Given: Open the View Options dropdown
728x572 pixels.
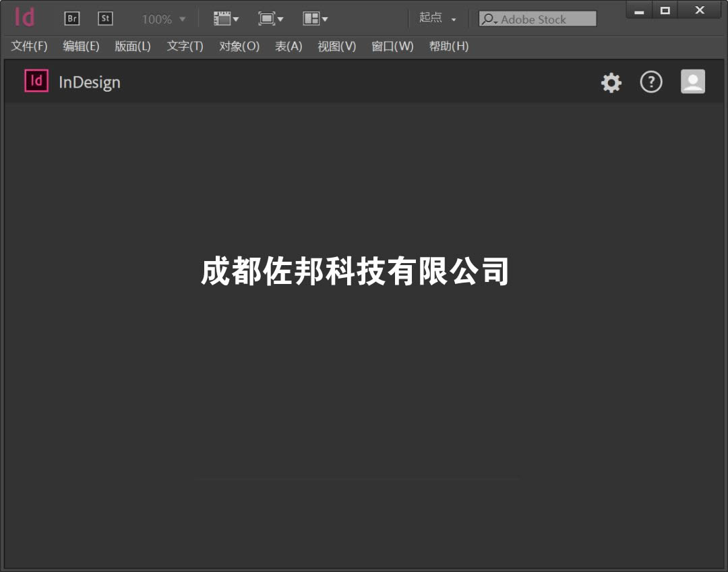Looking at the screenshot, I should (226, 19).
